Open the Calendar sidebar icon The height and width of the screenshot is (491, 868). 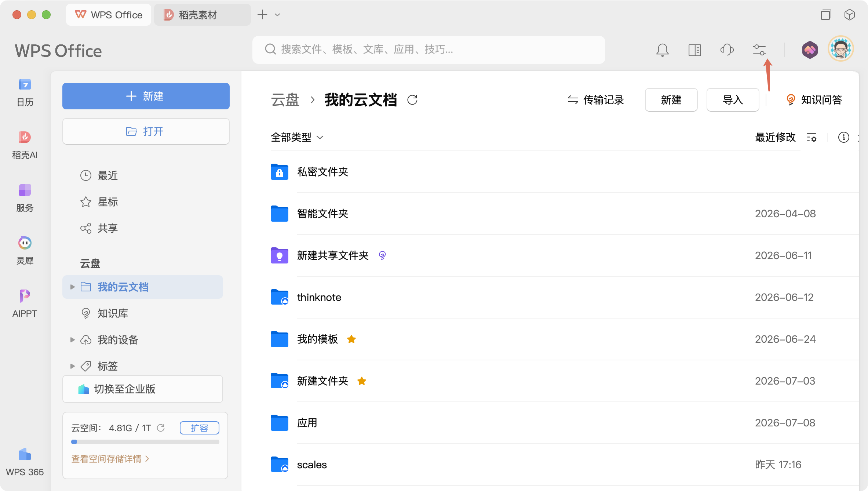[25, 93]
